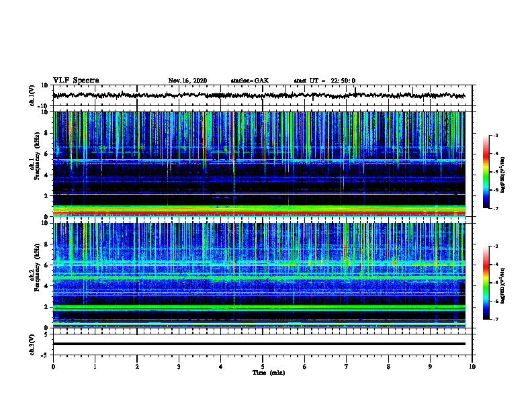
Task: Click the time axis tick label "0"
Action: pyautogui.click(x=53, y=367)
